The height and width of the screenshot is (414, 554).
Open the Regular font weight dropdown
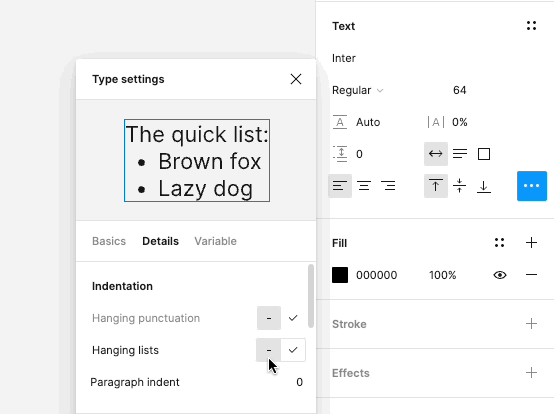[358, 90]
